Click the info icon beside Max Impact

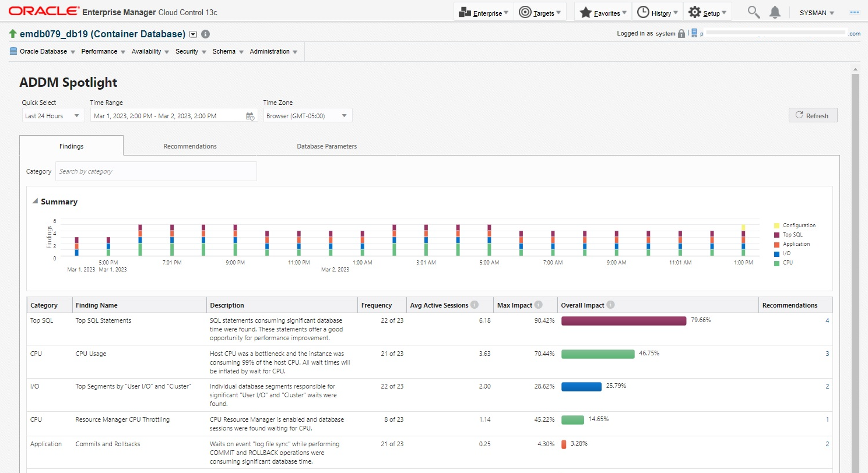click(x=538, y=305)
